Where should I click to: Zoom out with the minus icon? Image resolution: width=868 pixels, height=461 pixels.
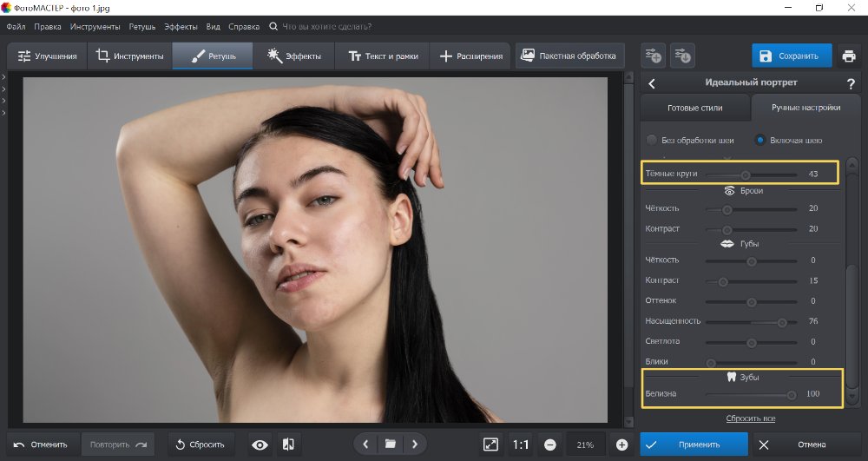[550, 445]
